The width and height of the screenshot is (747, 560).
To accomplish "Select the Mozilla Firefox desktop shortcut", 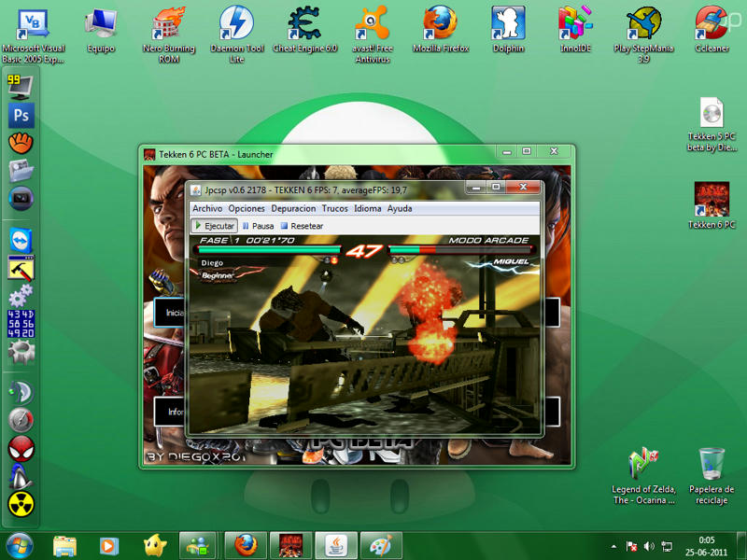I will pyautogui.click(x=441, y=31).
